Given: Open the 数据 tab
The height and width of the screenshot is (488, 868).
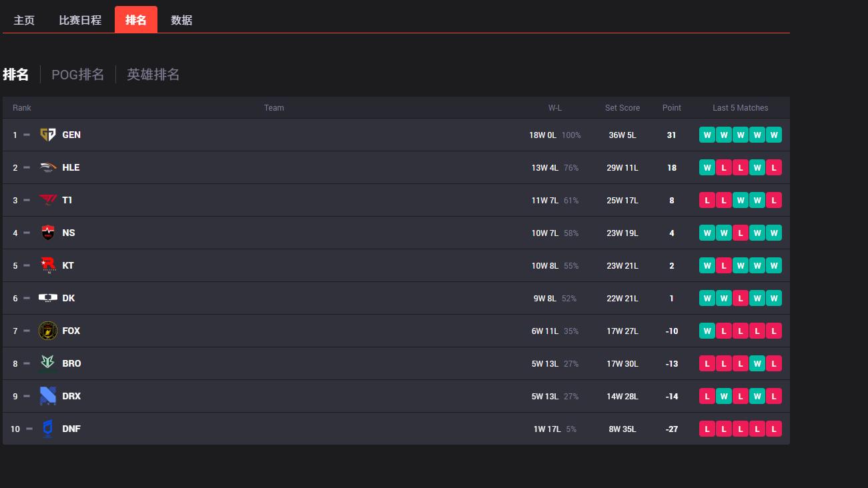Looking at the screenshot, I should 181,20.
